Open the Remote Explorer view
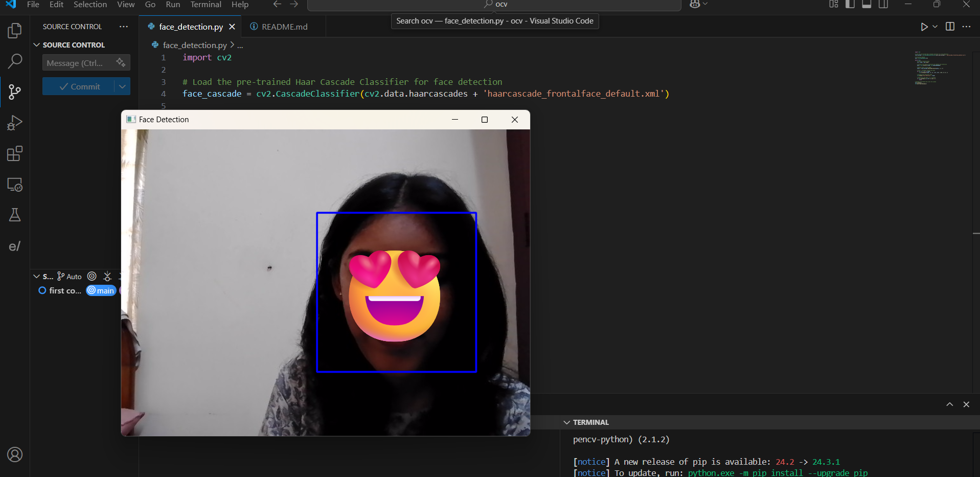980x477 pixels. coord(15,185)
